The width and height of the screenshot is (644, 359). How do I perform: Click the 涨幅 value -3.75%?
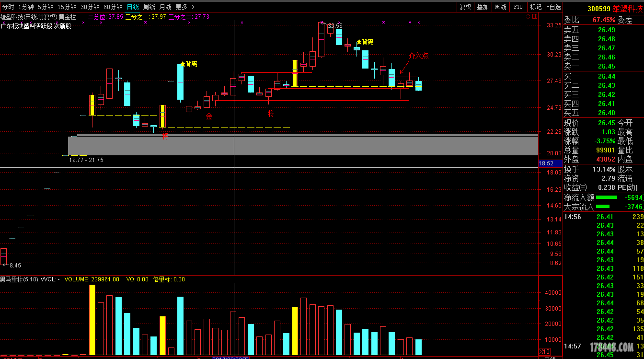(x=605, y=141)
